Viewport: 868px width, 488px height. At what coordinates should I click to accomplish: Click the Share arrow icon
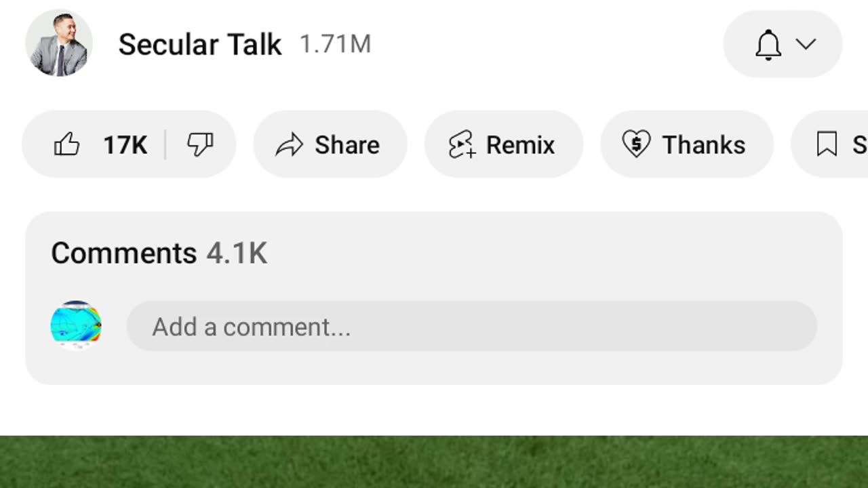[290, 145]
